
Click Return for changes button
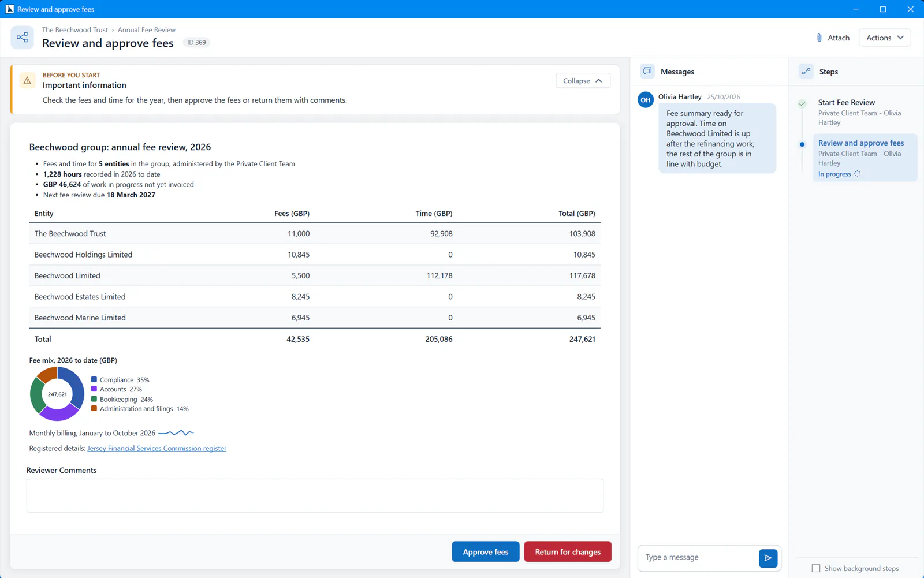(568, 552)
